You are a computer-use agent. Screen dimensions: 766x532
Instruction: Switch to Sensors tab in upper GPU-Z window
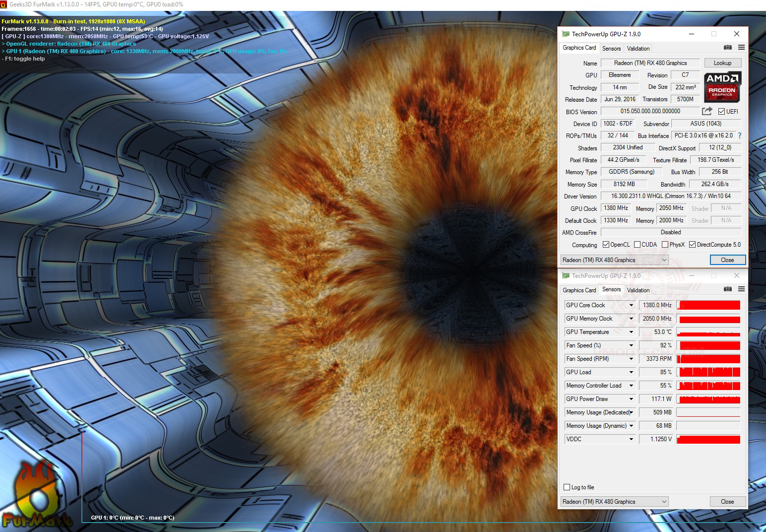(611, 49)
